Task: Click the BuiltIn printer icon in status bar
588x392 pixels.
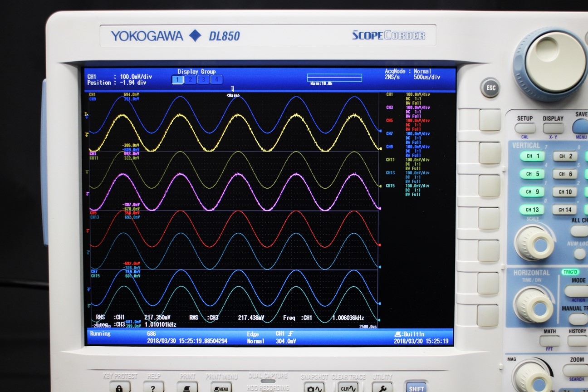Action: point(398,333)
